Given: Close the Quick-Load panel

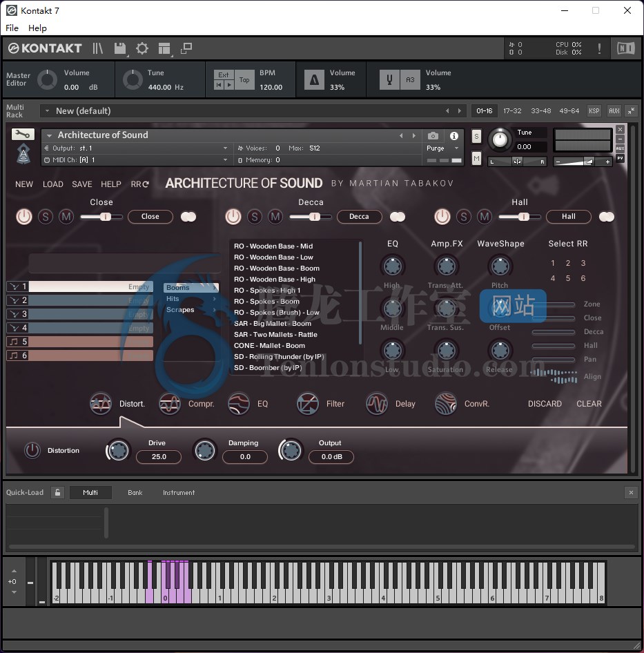Looking at the screenshot, I should click(631, 492).
